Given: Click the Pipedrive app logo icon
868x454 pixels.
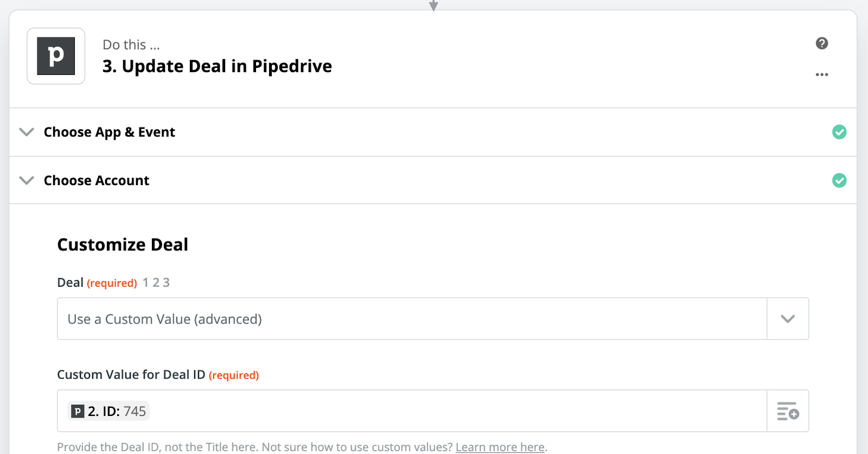Looking at the screenshot, I should coord(56,56).
